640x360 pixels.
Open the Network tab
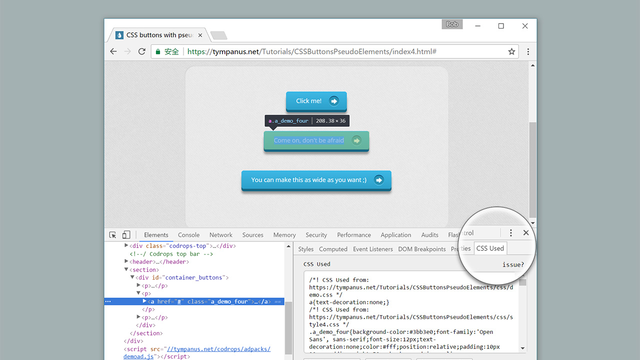221,235
